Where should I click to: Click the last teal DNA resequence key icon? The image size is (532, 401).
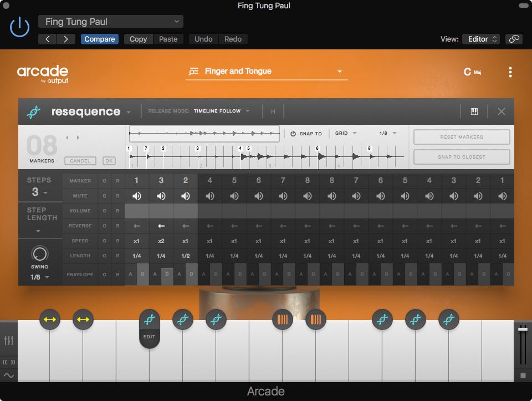coord(449,319)
